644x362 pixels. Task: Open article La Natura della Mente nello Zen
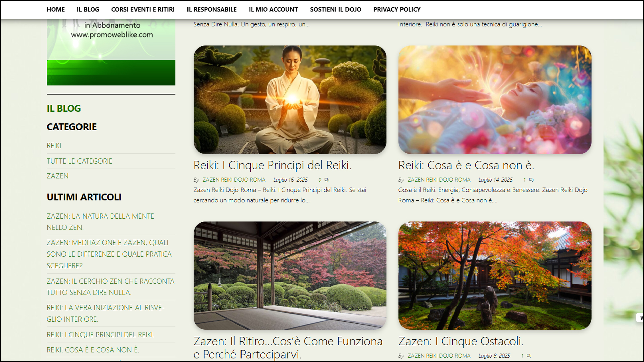(100, 222)
